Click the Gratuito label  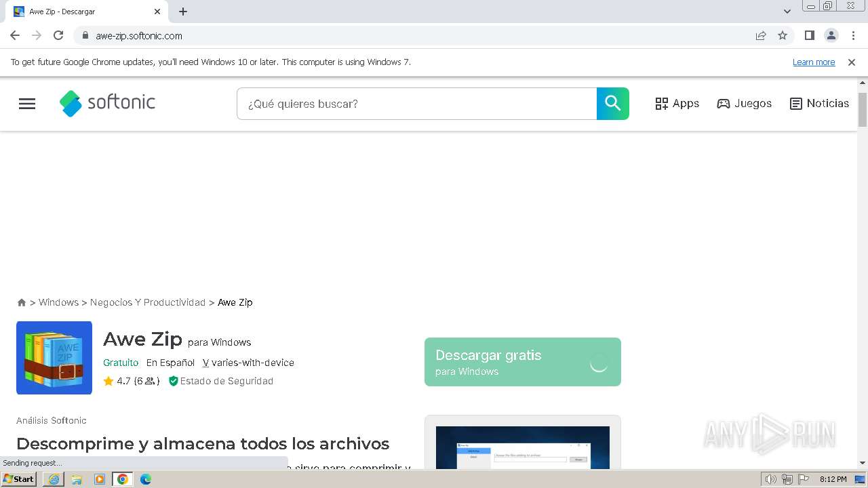(121, 363)
